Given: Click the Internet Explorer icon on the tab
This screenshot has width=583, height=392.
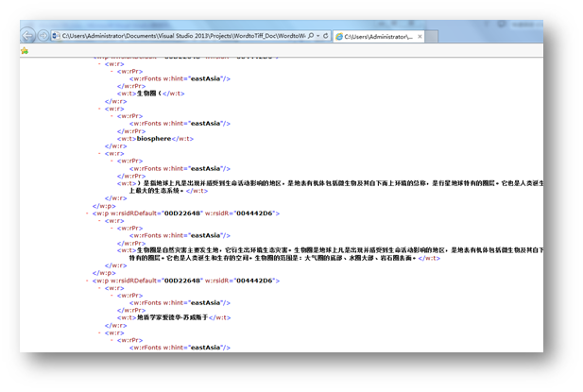Looking at the screenshot, I should pyautogui.click(x=339, y=37).
